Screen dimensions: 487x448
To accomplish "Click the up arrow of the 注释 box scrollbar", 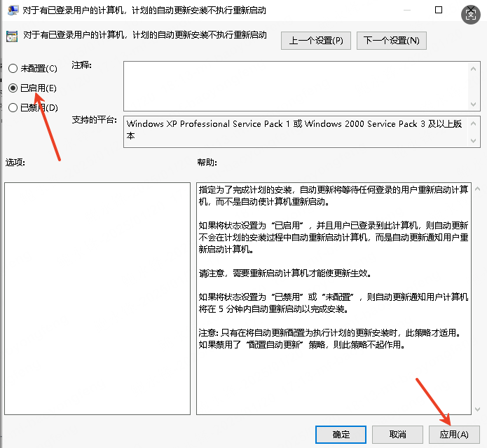I will [473, 69].
